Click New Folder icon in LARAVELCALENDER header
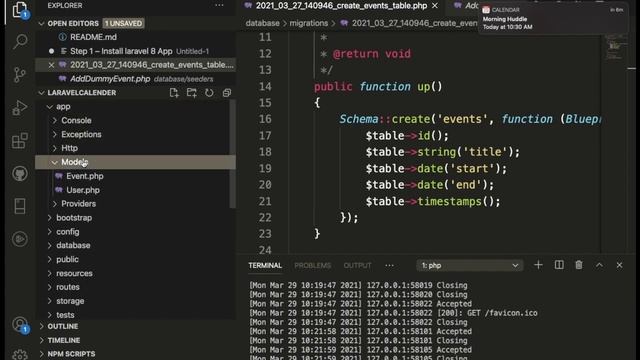This screenshot has height=360, width=640. pyautogui.click(x=191, y=93)
